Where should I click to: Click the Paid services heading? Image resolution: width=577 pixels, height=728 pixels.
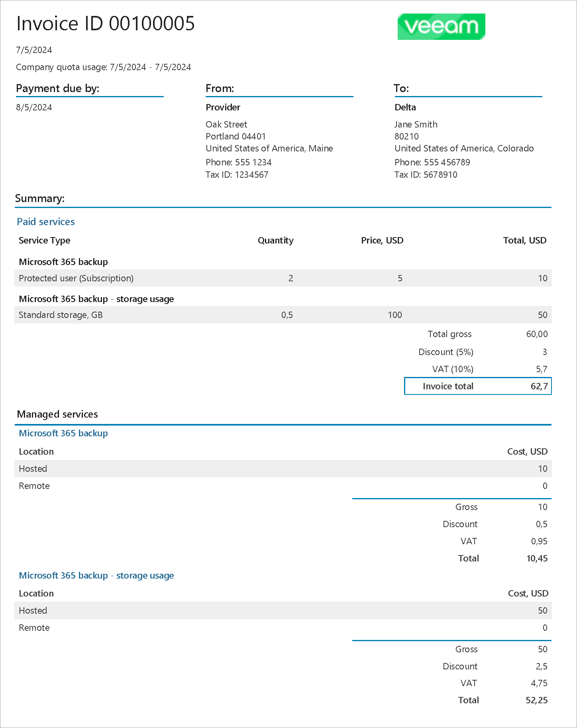[x=46, y=222]
